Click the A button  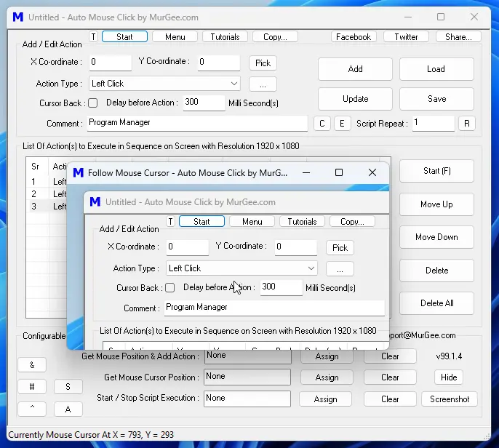(68, 409)
